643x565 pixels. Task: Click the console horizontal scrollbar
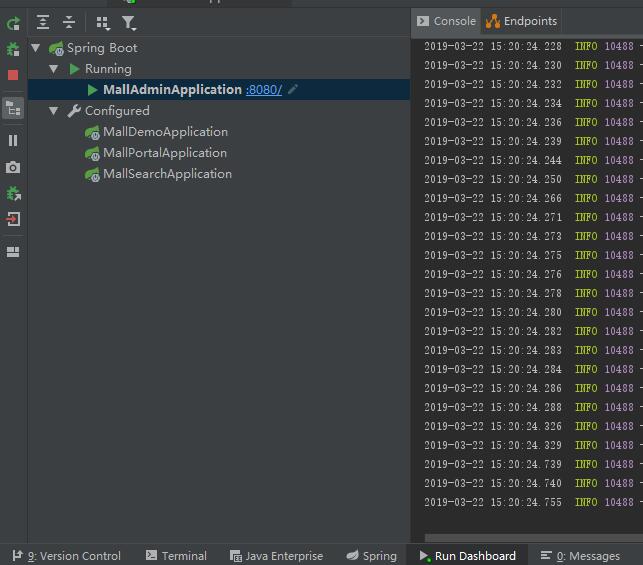[x=533, y=538]
